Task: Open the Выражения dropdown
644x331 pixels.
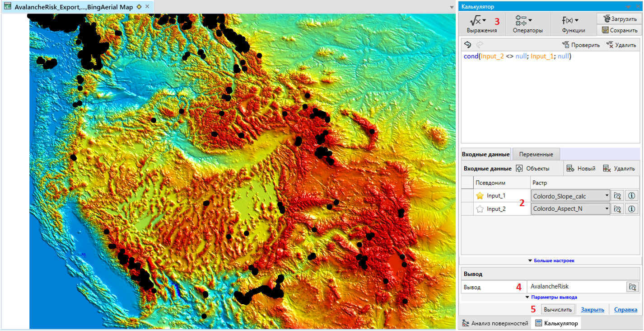Action: [481, 24]
